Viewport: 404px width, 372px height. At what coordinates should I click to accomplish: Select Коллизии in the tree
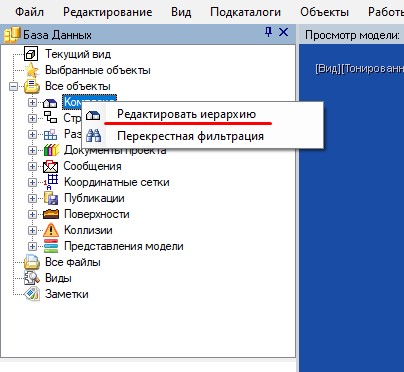coord(88,230)
